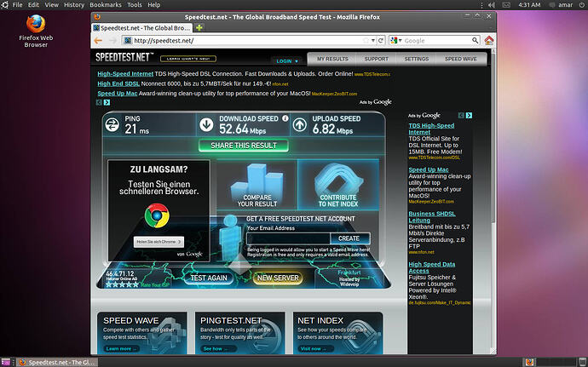Click the Chrome logo in the ad

point(158,215)
